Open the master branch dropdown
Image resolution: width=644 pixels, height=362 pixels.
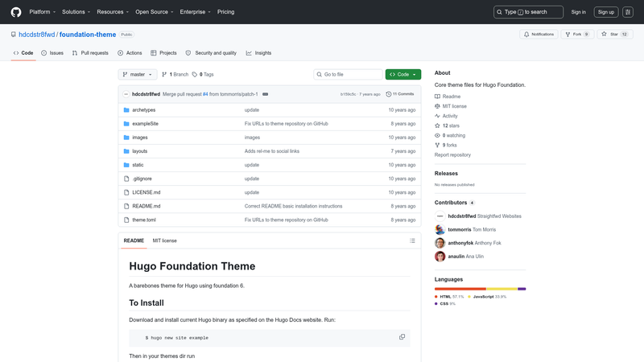[138, 74]
